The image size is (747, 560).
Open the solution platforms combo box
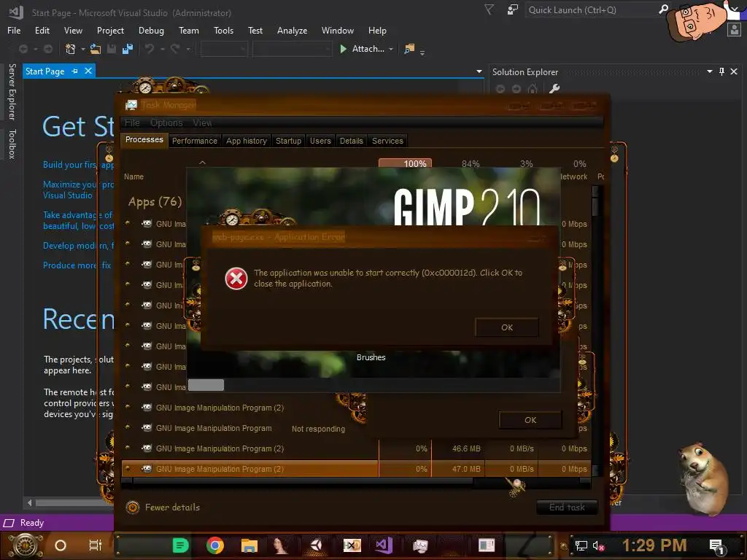pos(292,49)
